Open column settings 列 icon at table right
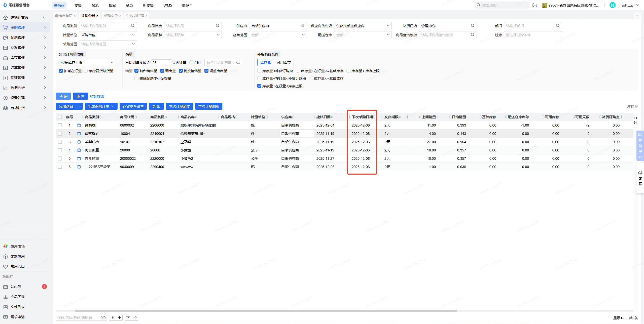This screenshot has height=324, width=644. (x=635, y=120)
